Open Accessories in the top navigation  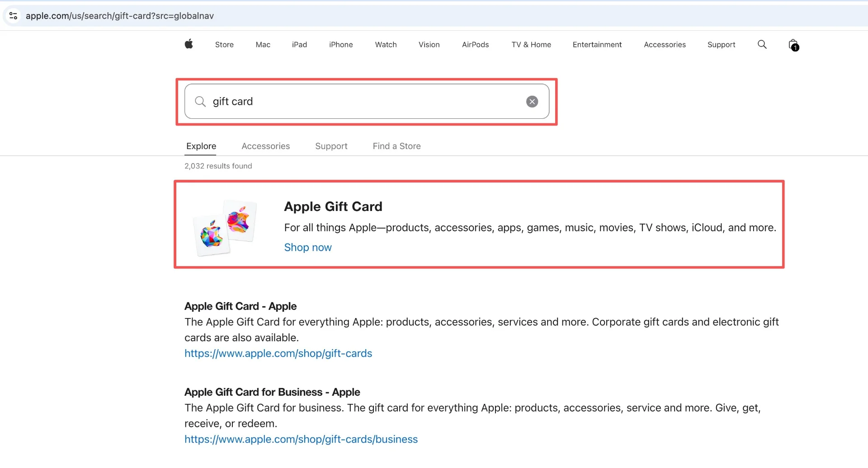click(665, 45)
